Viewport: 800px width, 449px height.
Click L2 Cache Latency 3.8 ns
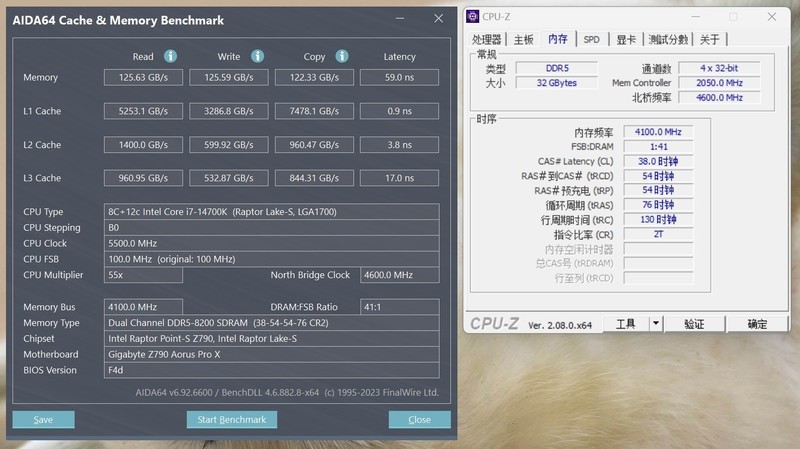399,144
